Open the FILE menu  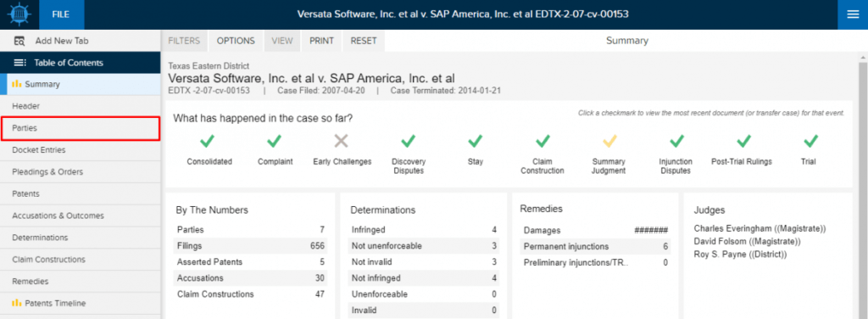pos(60,14)
